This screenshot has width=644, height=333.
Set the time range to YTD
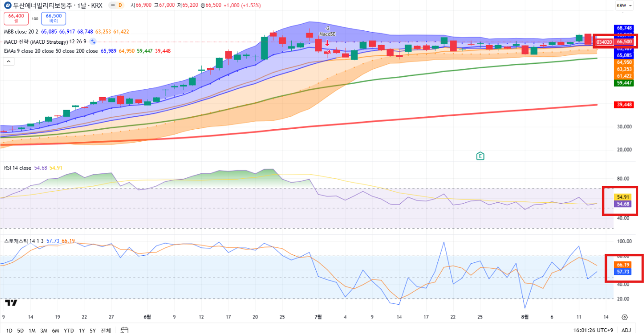pyautogui.click(x=69, y=330)
